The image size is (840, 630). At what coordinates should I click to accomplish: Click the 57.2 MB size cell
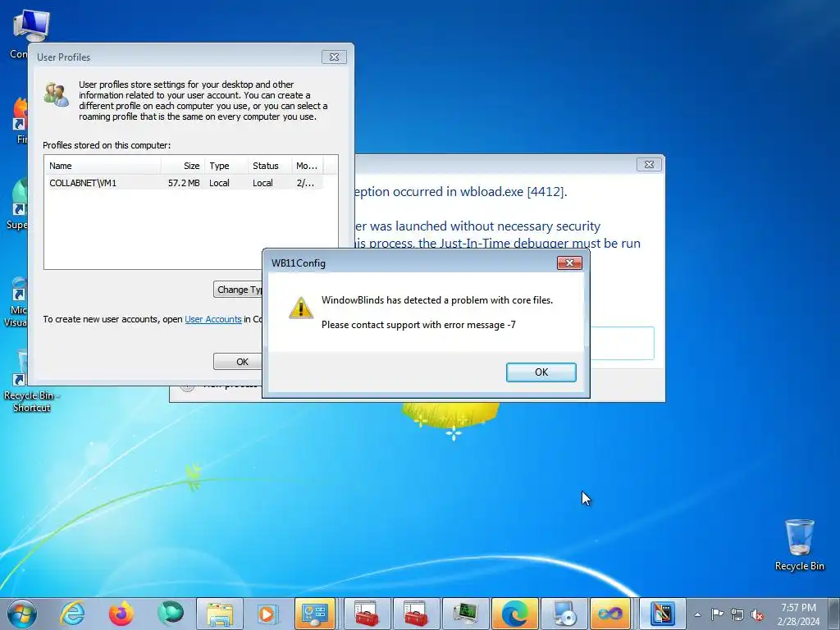pyautogui.click(x=183, y=183)
